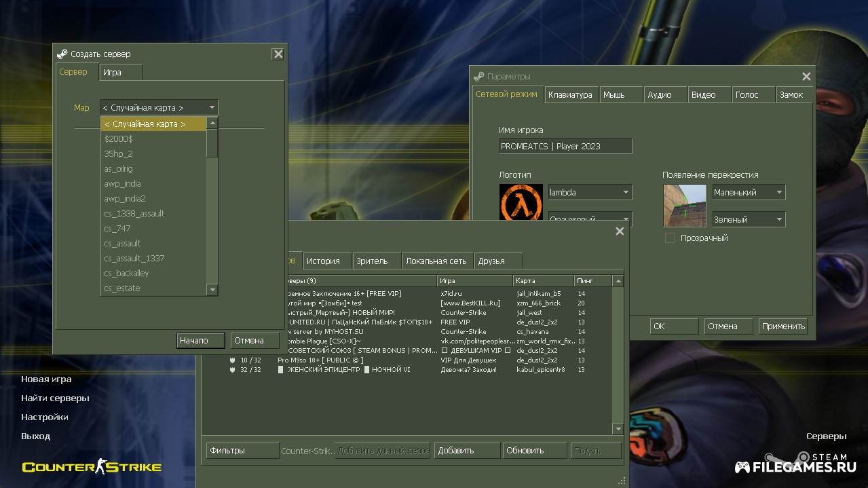
Task: Sort the server list by Пинг column
Action: click(593, 281)
